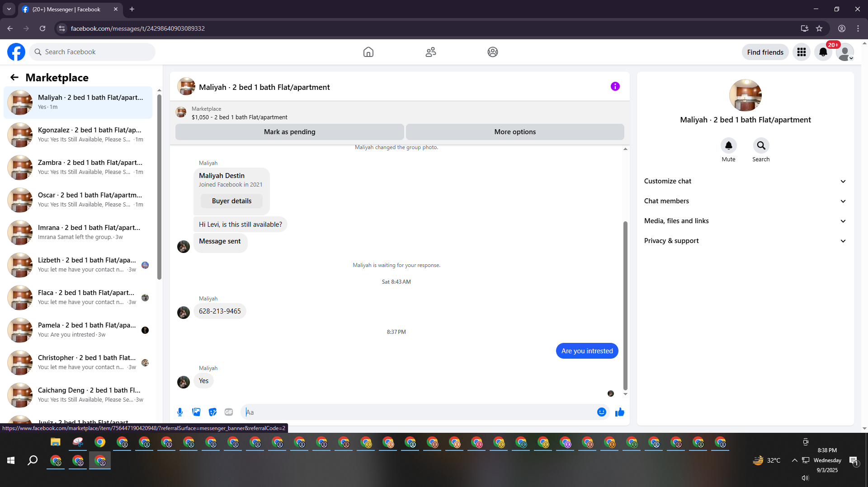This screenshot has height=487, width=868.
Task: Open the Marketplace listing link in banner
Action: (239, 117)
